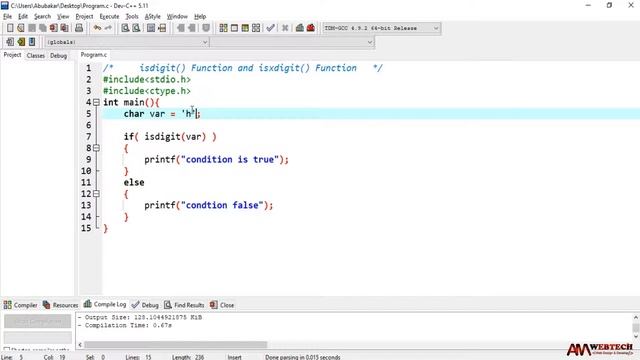Click the Syntax Check checkmark icon
The image size is (640, 360).
[270, 28]
